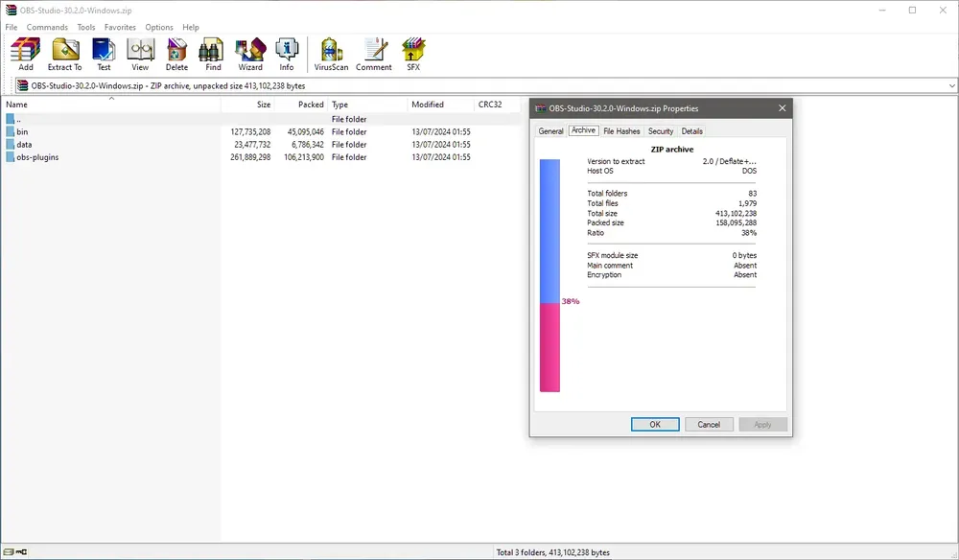
Task: Launch the Wizard tool
Action: 250,55
